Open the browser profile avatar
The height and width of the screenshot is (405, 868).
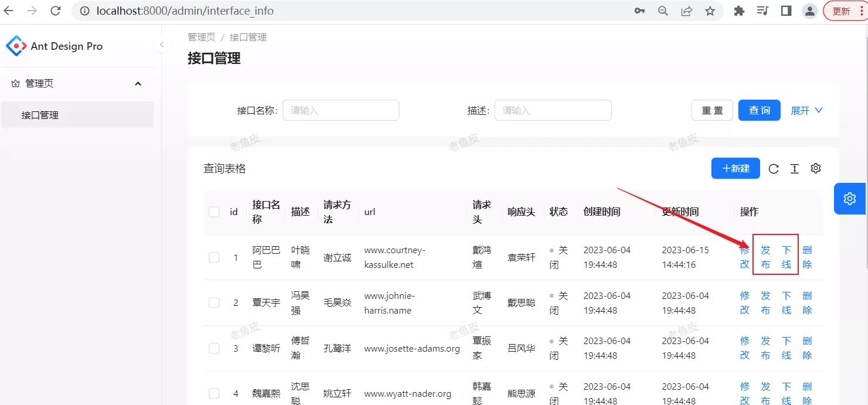810,11
